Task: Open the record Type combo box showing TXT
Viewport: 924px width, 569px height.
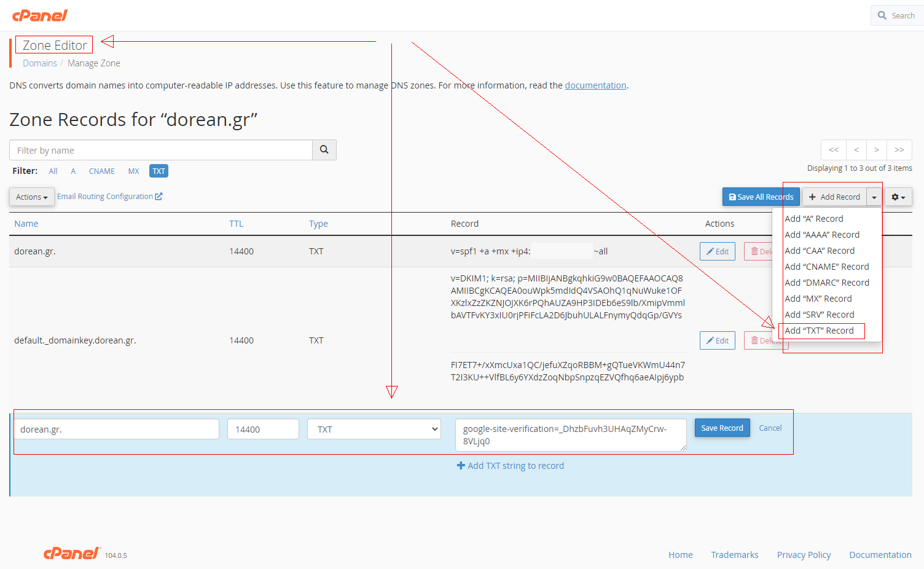Action: (374, 429)
